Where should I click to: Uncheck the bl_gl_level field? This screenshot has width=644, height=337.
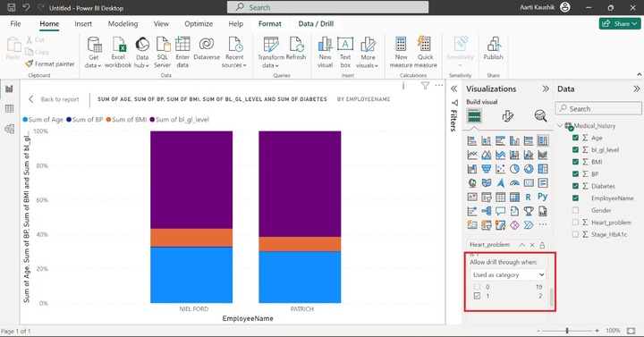pyautogui.click(x=575, y=150)
